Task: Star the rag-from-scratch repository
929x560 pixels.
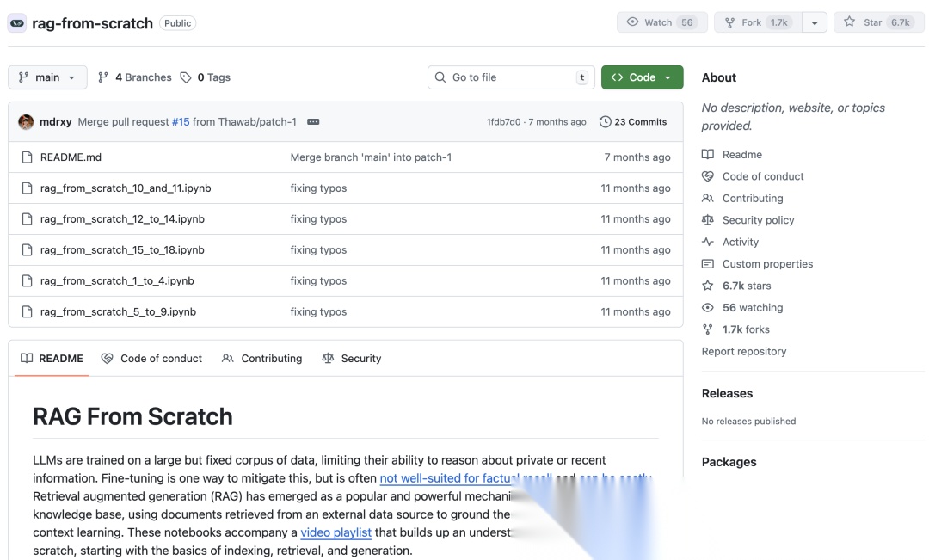Action: point(878,22)
